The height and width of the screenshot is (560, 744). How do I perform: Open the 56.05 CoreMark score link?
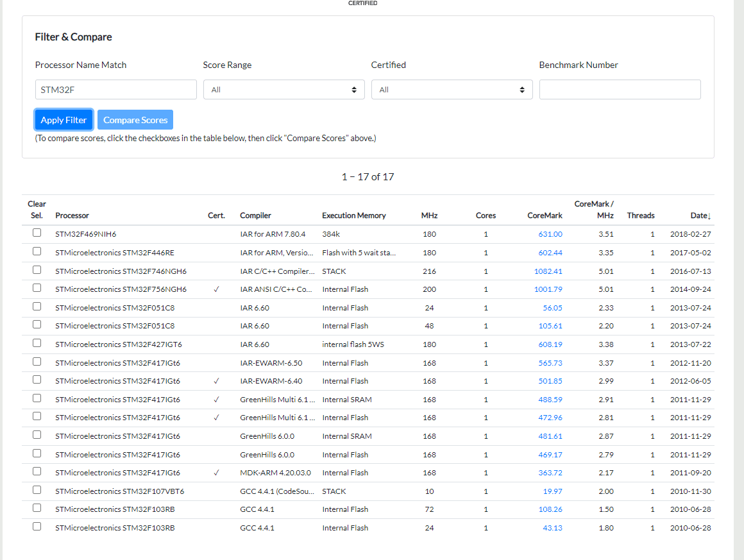pyautogui.click(x=552, y=307)
